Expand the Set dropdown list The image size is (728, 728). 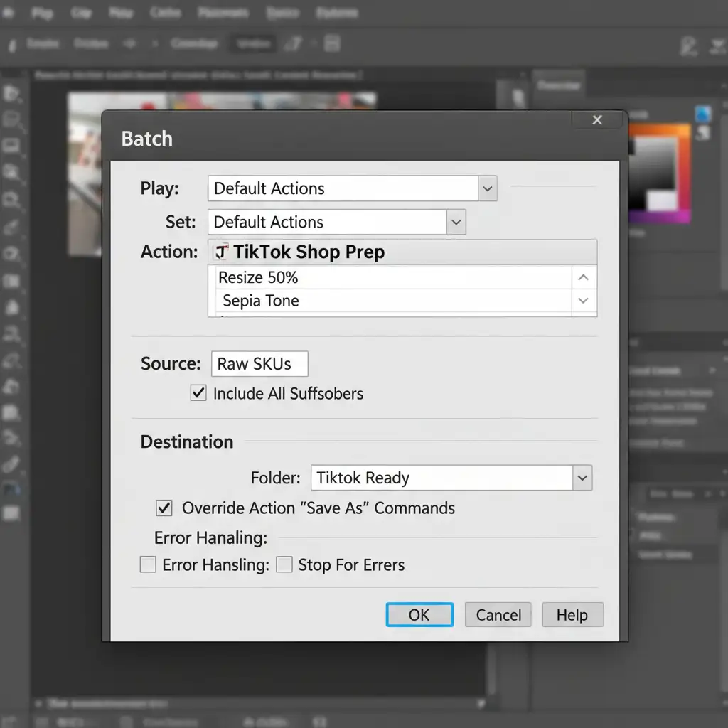456,222
